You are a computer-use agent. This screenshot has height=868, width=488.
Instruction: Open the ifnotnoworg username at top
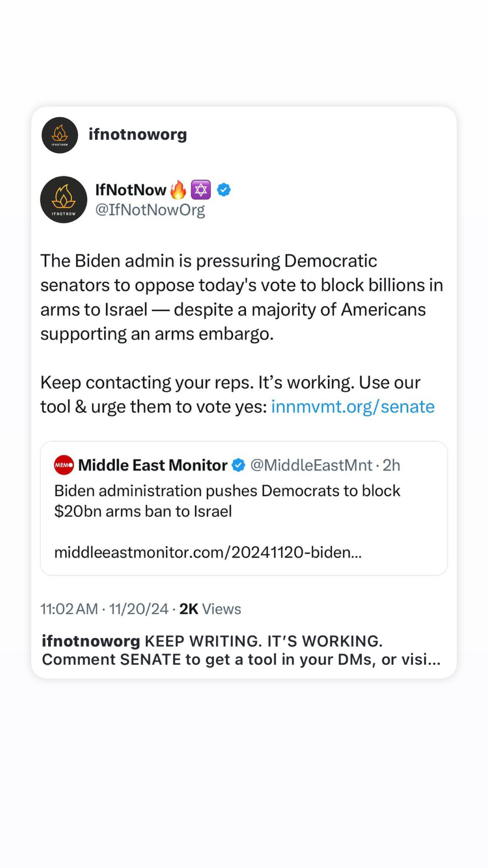[138, 135]
